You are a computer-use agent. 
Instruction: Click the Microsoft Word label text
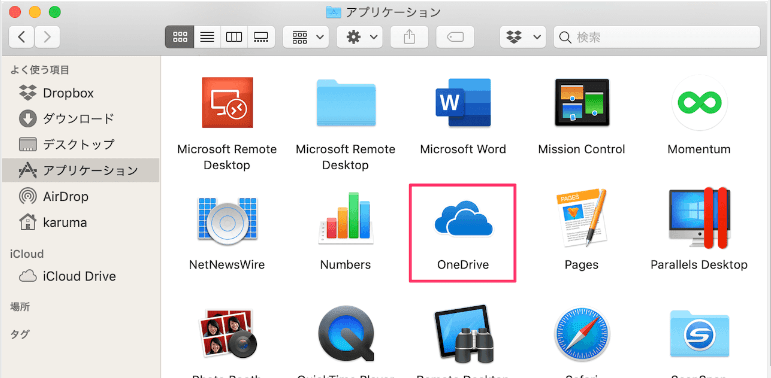(x=463, y=149)
